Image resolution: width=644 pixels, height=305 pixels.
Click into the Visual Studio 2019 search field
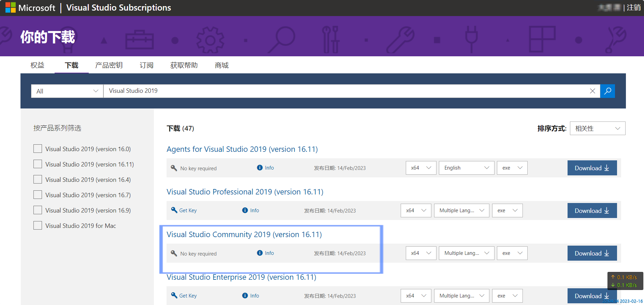coord(346,91)
